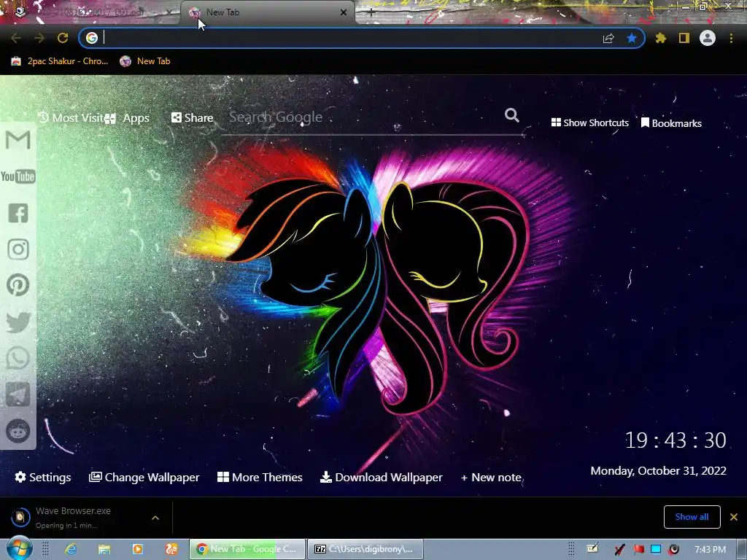Viewport: 747px width, 560px height.
Task: Click the browser forward arrow
Action: (39, 38)
